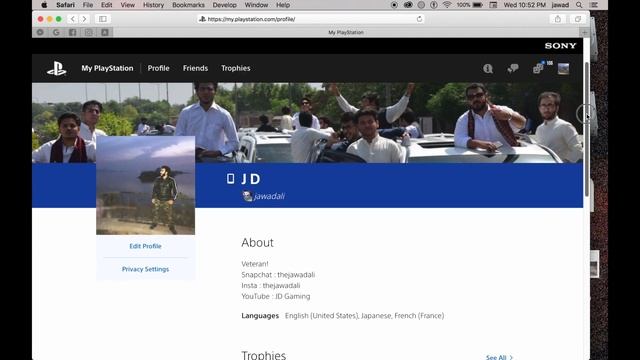The width and height of the screenshot is (640, 360).
Task: Click the 'Insta : thejawadali' line
Action: coord(271,285)
